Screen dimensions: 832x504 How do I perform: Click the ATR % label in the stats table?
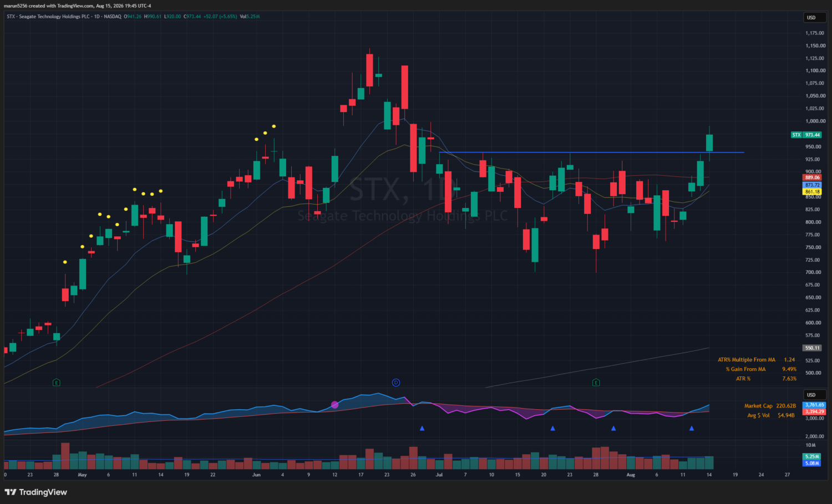pyautogui.click(x=743, y=379)
